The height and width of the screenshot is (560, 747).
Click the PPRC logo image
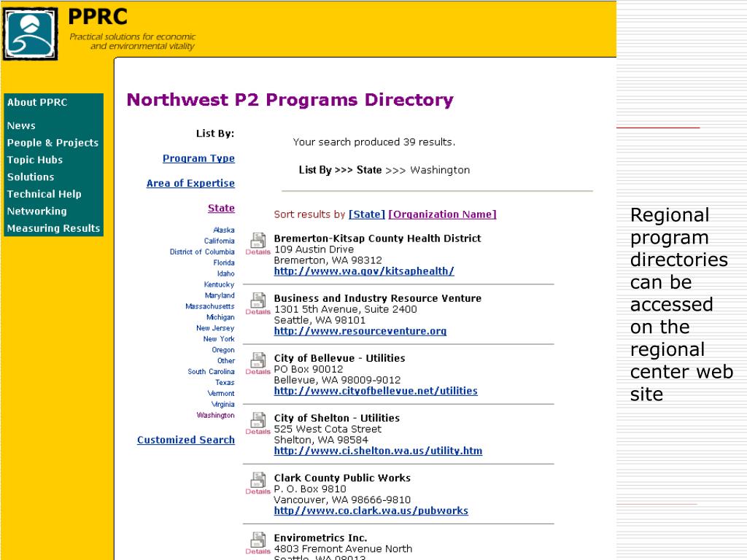31,34
